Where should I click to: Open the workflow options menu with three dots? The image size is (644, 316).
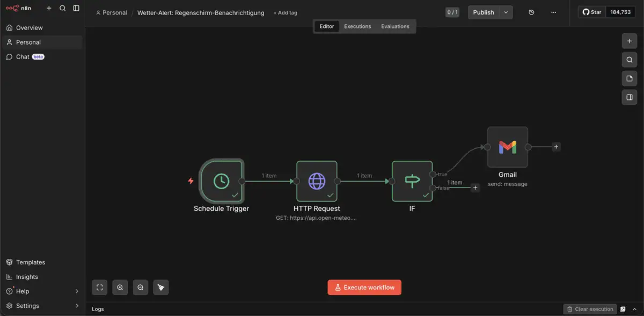[553, 12]
